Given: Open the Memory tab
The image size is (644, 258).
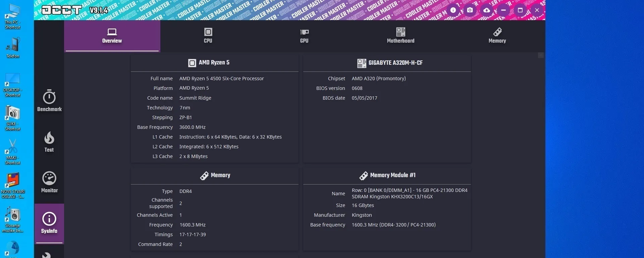Looking at the screenshot, I should point(497,36).
